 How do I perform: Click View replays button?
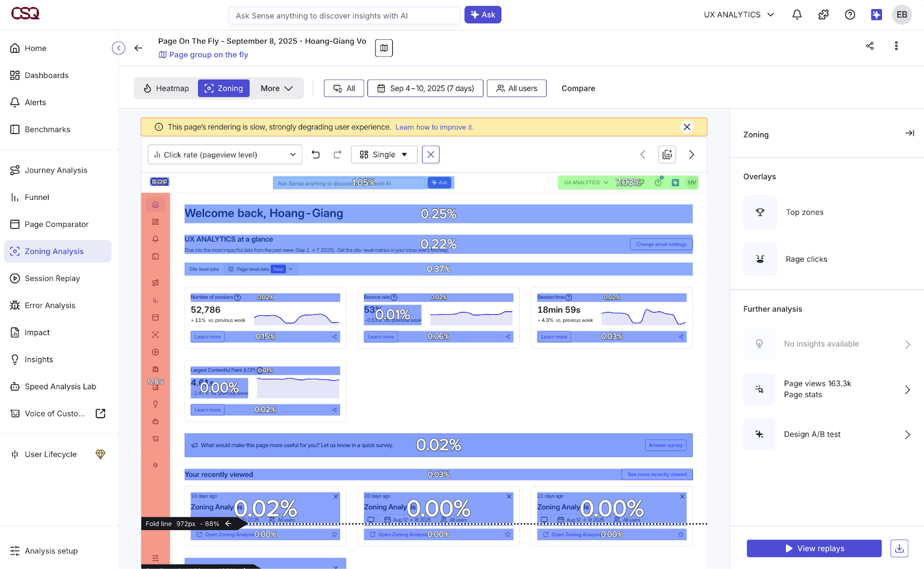pyautogui.click(x=814, y=549)
